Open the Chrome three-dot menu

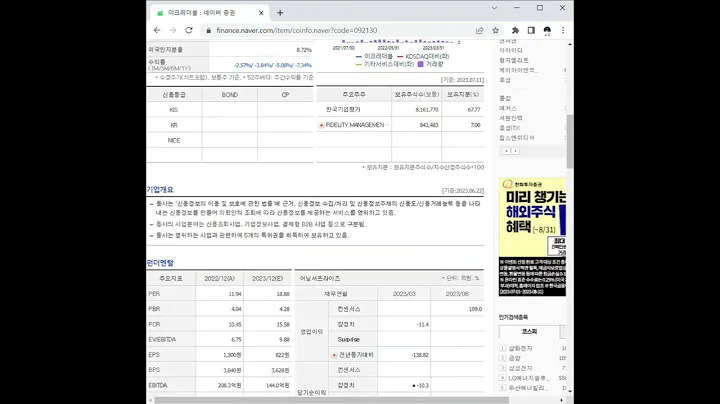[563, 30]
